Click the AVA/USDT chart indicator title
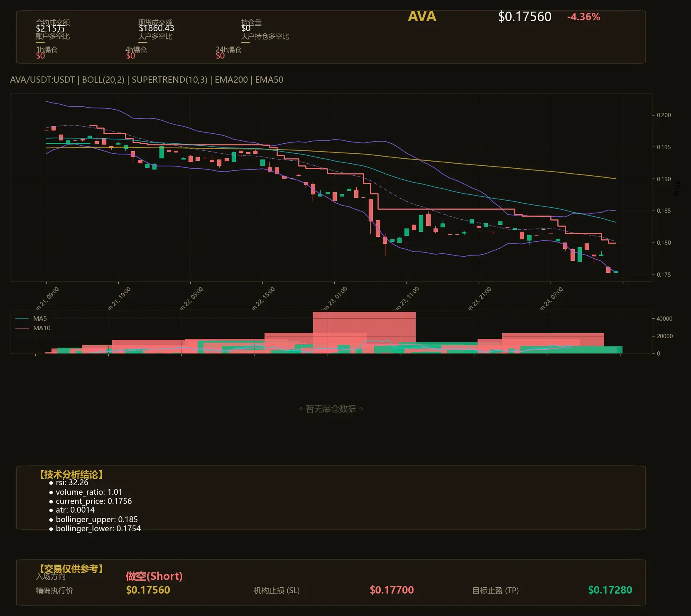The height and width of the screenshot is (616, 691). pos(147,80)
